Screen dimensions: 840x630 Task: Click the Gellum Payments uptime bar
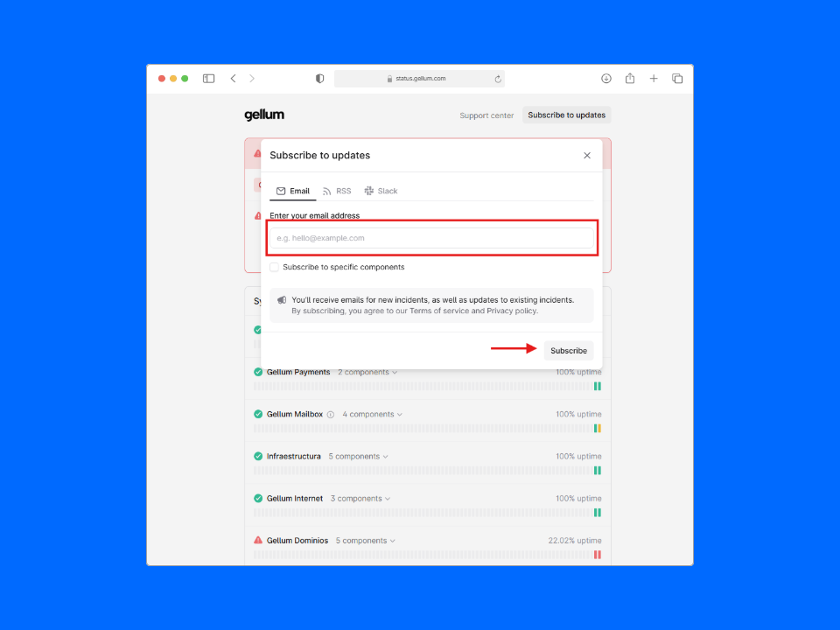pyautogui.click(x=428, y=386)
